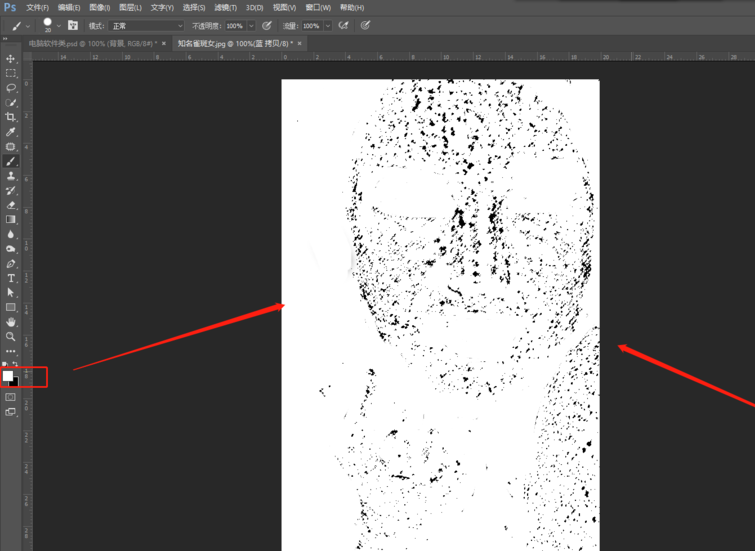Open the blend mode dropdown showing 正常
The height and width of the screenshot is (551, 755).
[147, 26]
